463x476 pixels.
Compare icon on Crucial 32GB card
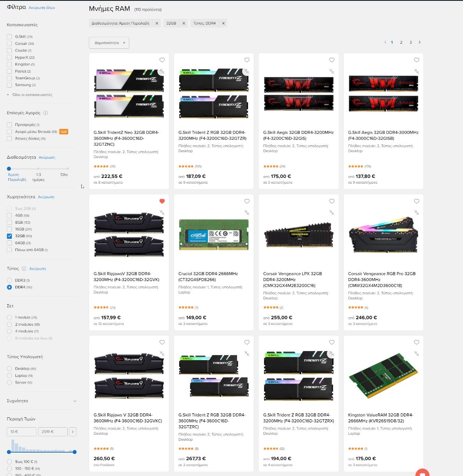(247, 213)
